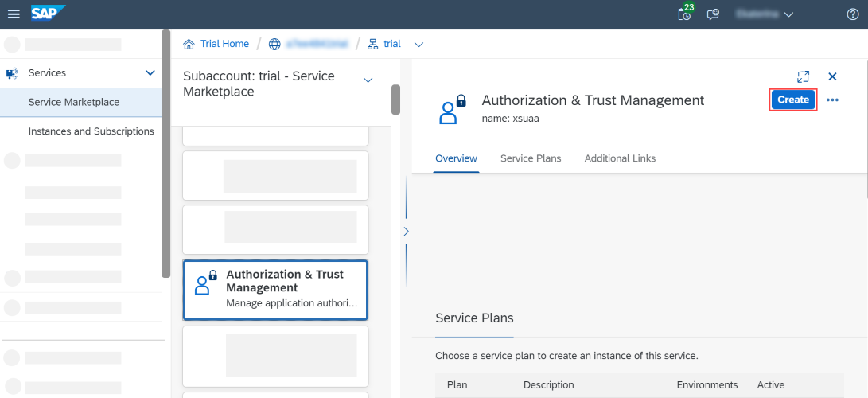The width and height of the screenshot is (868, 398).
Task: Switch to the Additional Links tab
Action: coord(620,158)
